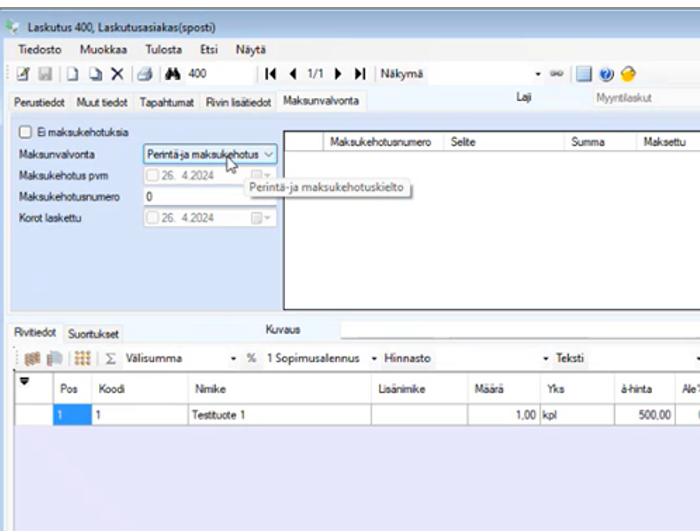Switch to the Suoritukset tab
This screenshot has height=531, width=700.
tap(92, 333)
